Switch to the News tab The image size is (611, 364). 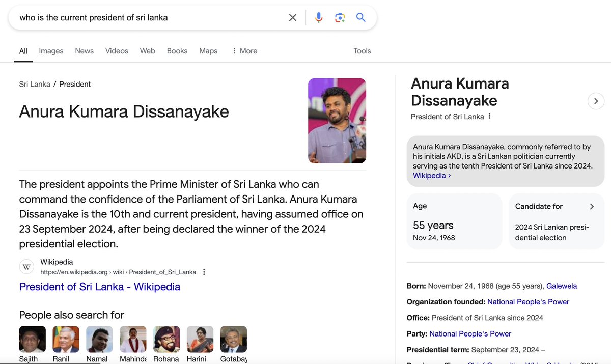pos(85,51)
